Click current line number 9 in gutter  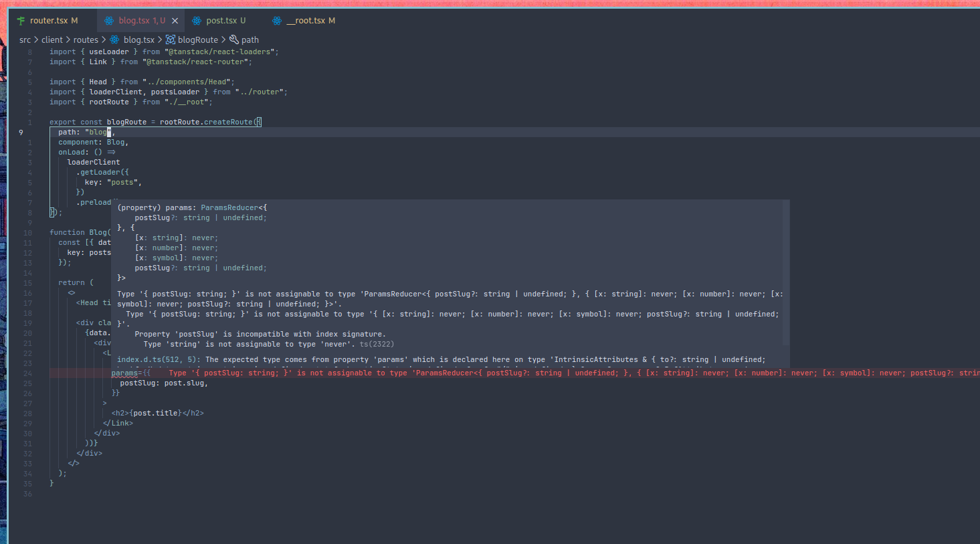21,132
